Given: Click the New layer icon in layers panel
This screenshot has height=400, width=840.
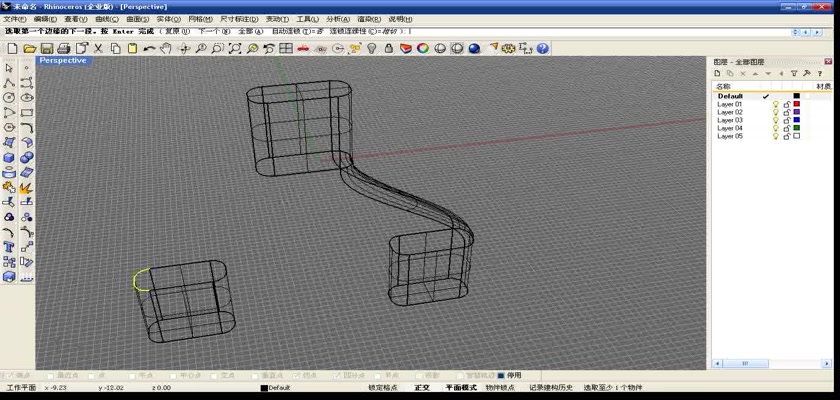Looking at the screenshot, I should click(x=718, y=73).
